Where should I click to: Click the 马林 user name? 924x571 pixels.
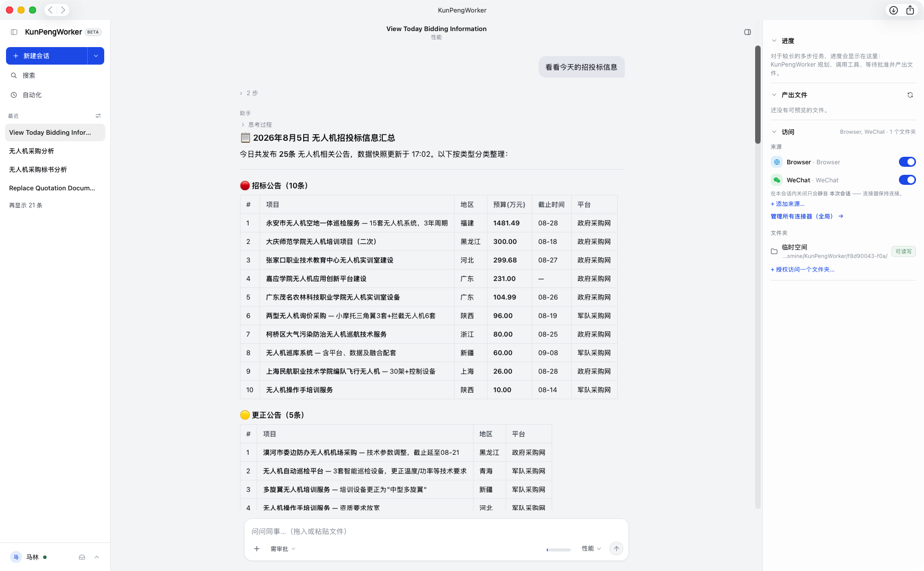pyautogui.click(x=33, y=557)
